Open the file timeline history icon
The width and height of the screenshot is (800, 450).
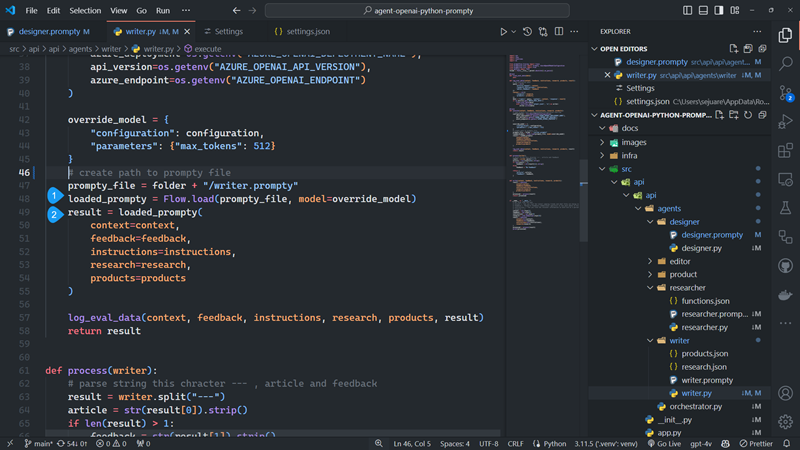(528, 32)
